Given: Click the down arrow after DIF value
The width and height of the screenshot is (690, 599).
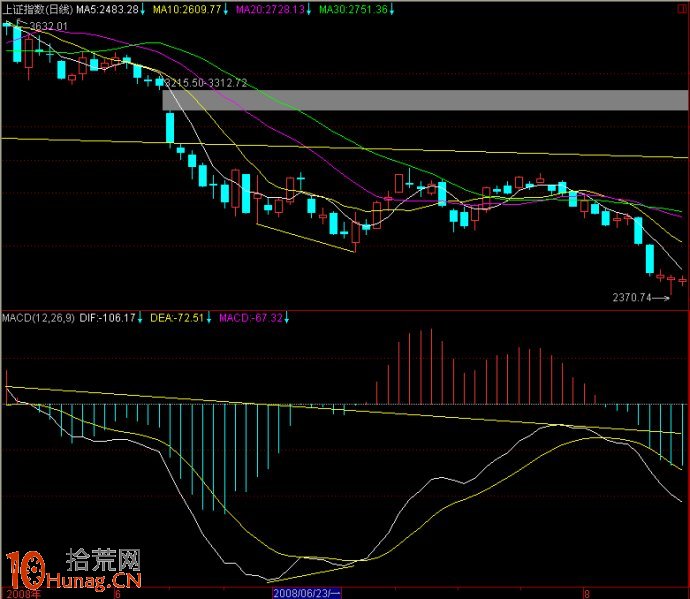Looking at the screenshot, I should (140, 318).
